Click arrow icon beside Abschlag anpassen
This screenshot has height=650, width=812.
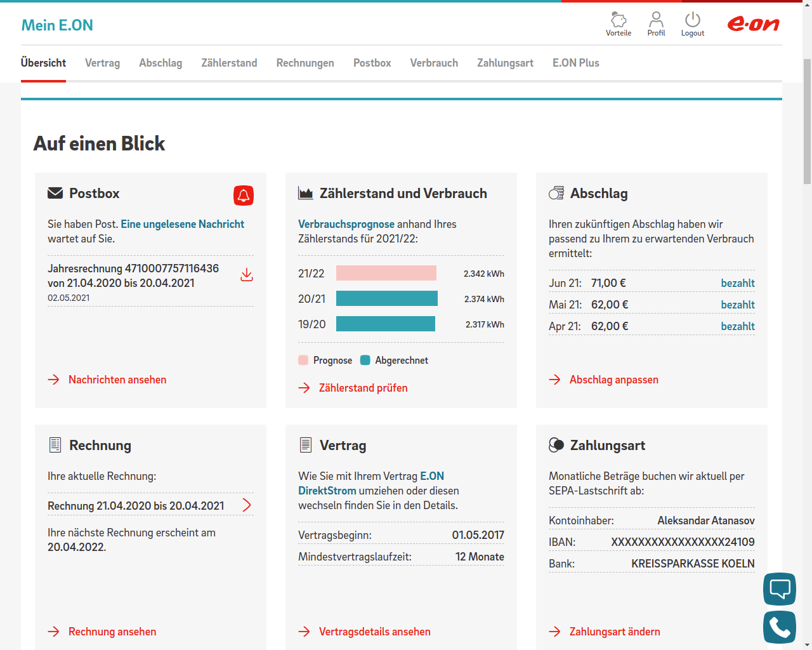555,380
